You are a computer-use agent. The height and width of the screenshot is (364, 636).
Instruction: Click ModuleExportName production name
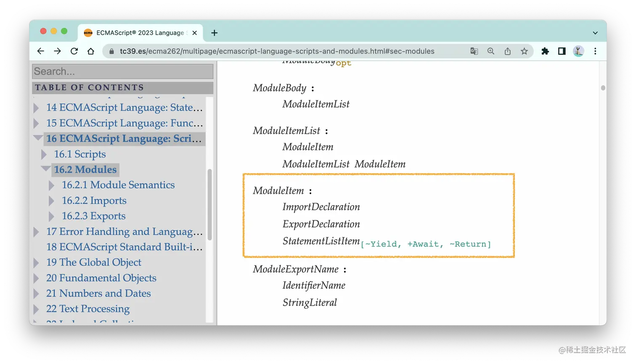pyautogui.click(x=296, y=269)
